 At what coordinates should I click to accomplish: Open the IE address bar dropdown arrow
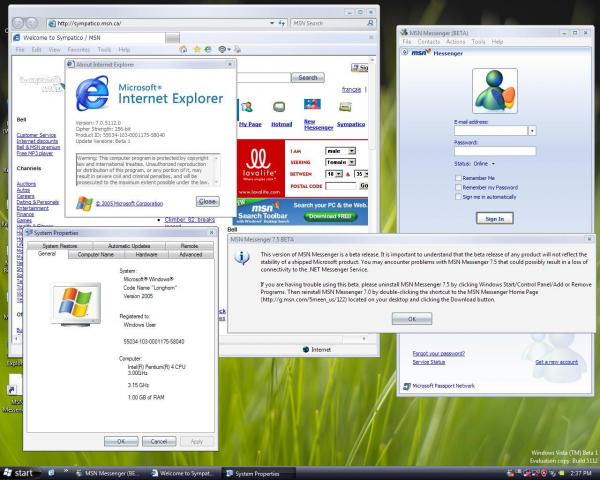pyautogui.click(x=272, y=23)
